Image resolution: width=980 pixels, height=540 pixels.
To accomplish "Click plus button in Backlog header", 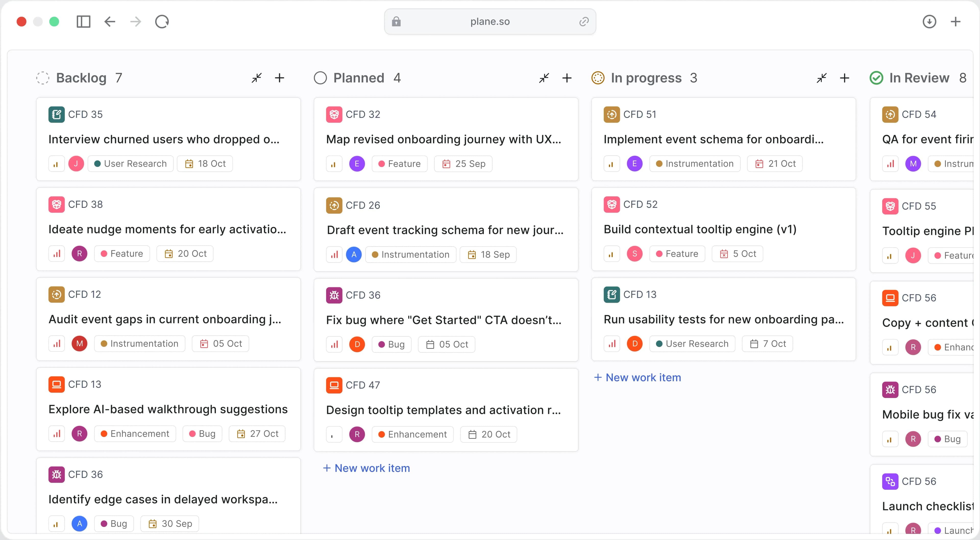I will click(x=280, y=78).
